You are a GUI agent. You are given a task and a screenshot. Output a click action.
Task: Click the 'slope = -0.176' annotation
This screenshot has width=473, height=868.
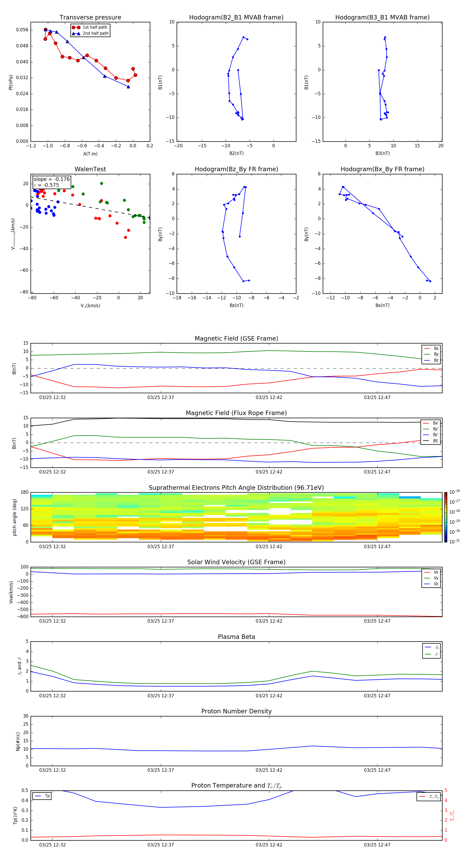52,179
